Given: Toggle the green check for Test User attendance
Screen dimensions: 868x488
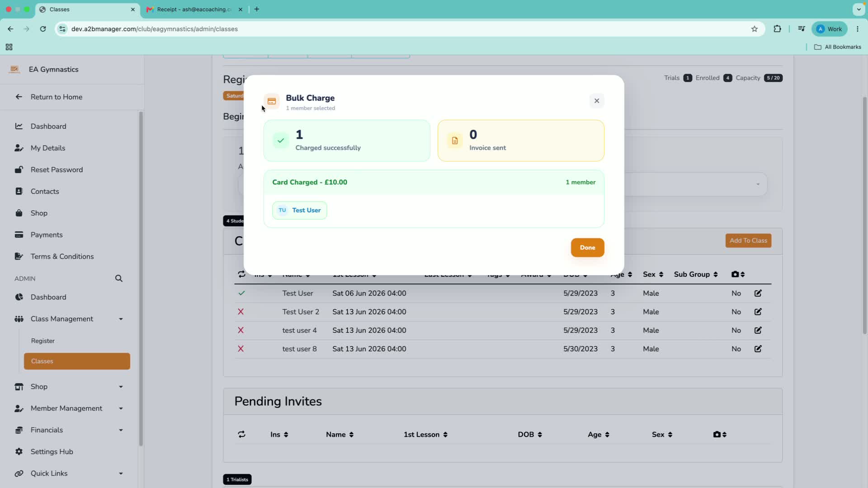Looking at the screenshot, I should click(x=241, y=293).
